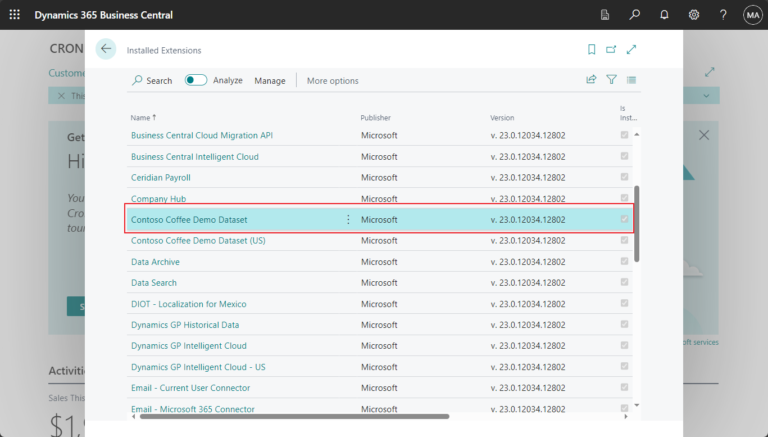
Task: Sort by the Name column header
Action: [x=140, y=118]
